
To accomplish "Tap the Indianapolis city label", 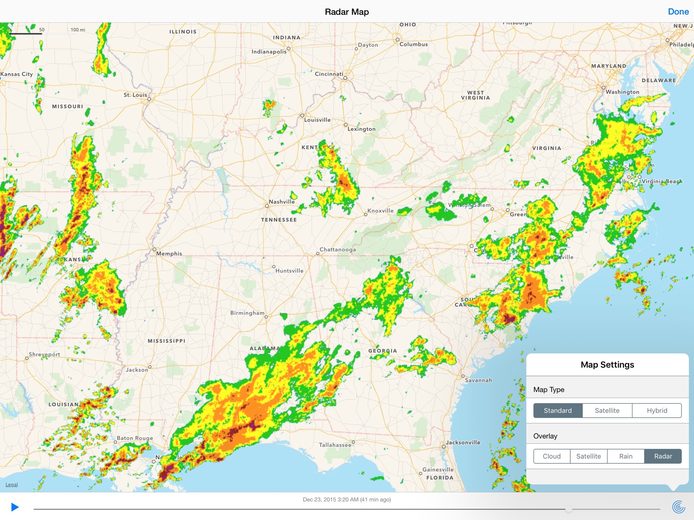I will coord(269,52).
